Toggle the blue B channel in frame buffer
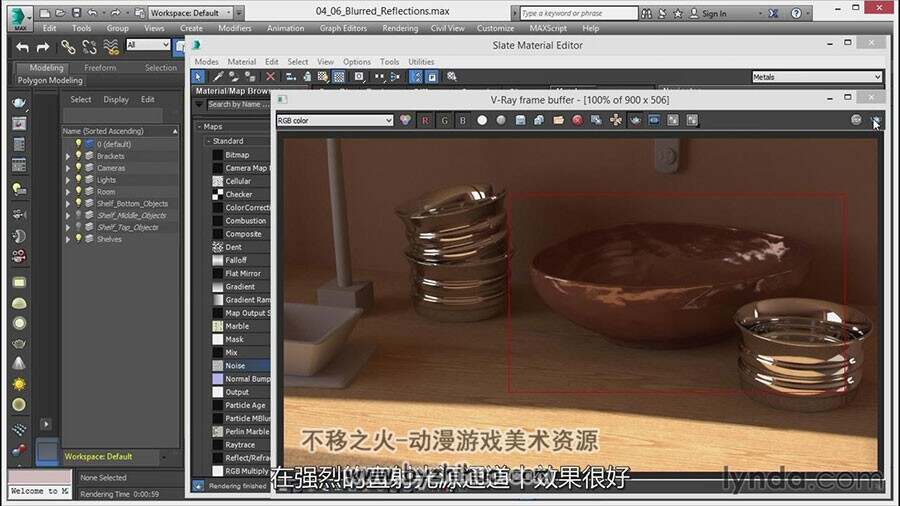 [x=463, y=120]
